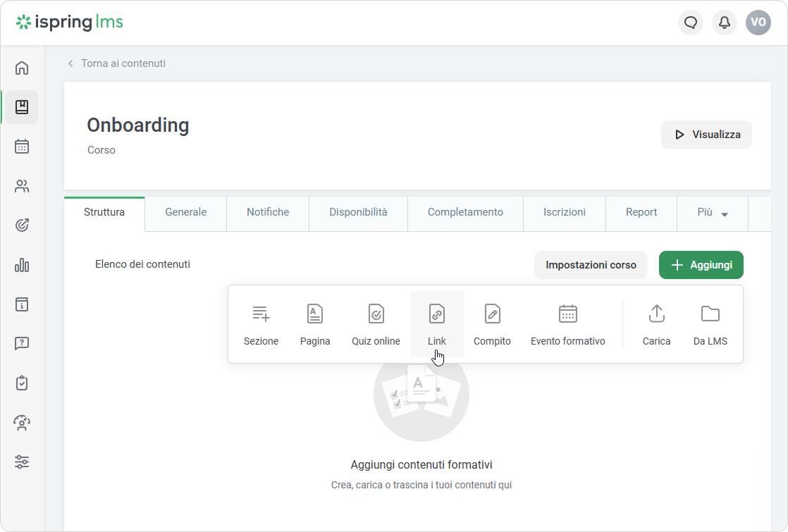Add a new Sezione
The width and height of the screenshot is (788, 532).
tap(261, 324)
